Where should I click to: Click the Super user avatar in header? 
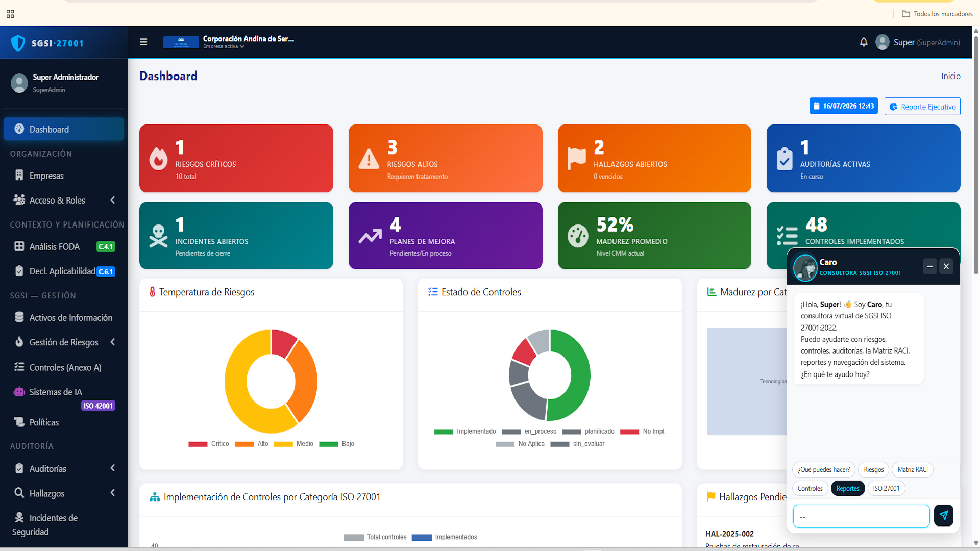883,42
